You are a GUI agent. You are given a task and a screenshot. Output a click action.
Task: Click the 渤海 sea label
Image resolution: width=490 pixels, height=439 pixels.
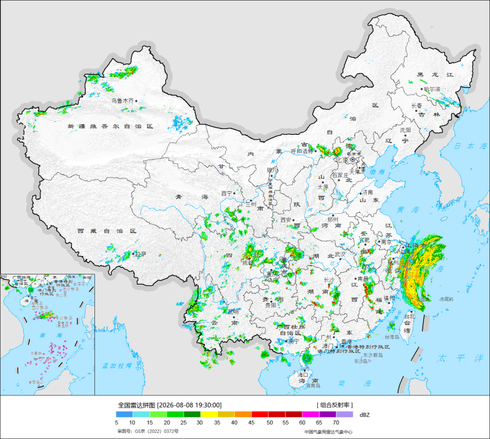pyautogui.click(x=378, y=172)
